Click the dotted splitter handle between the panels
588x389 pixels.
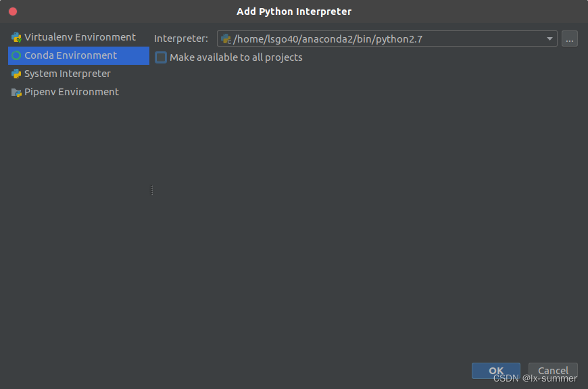point(151,190)
